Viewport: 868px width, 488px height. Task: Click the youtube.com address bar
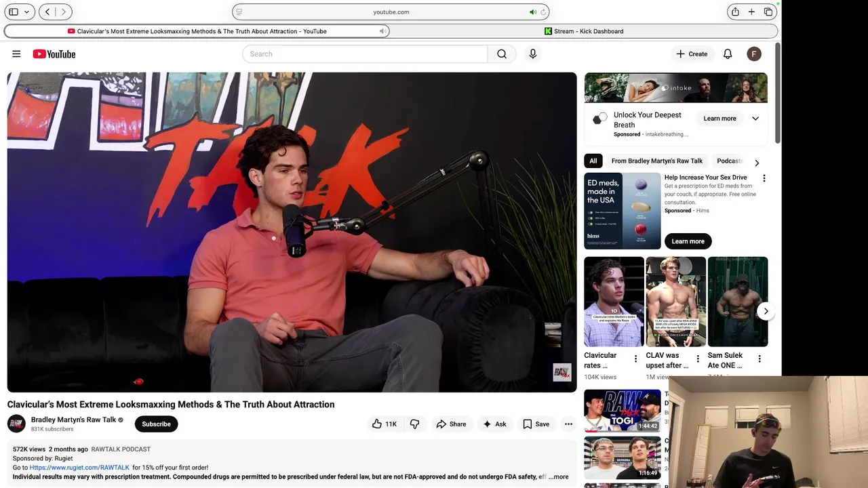pos(391,12)
